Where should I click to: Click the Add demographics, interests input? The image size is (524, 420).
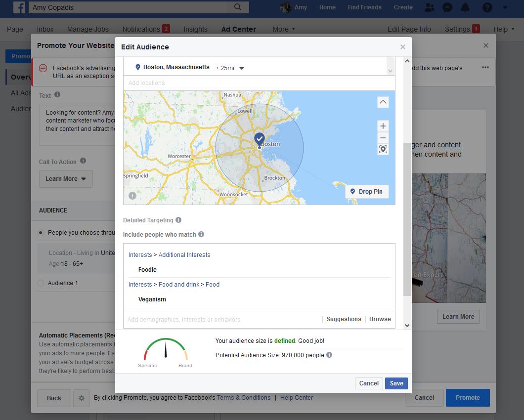pos(222,319)
